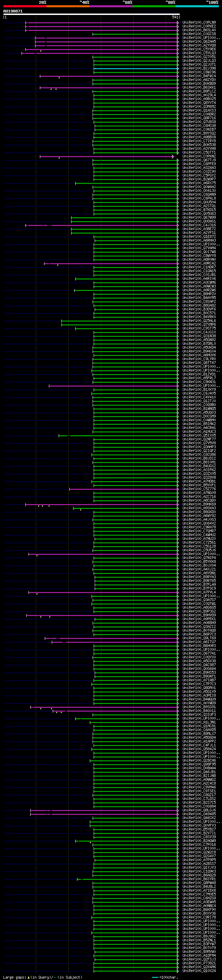Click the Large gaps legend text
The width and height of the screenshot is (222, 980).
[43, 977]
